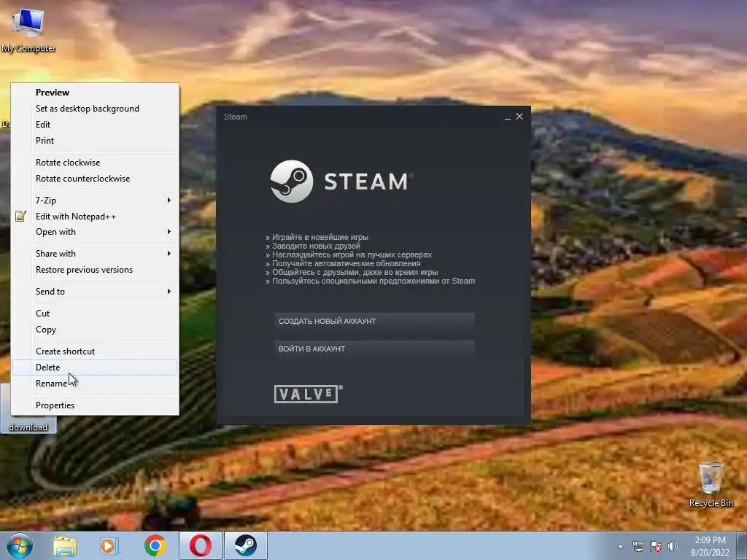Expand the Open with submenu
Screen dimensions: 747x560
[x=95, y=232]
